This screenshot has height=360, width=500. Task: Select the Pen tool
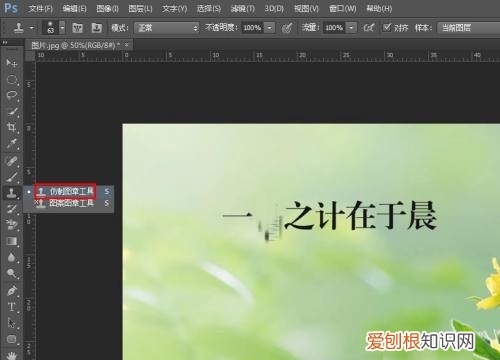[x=12, y=291]
